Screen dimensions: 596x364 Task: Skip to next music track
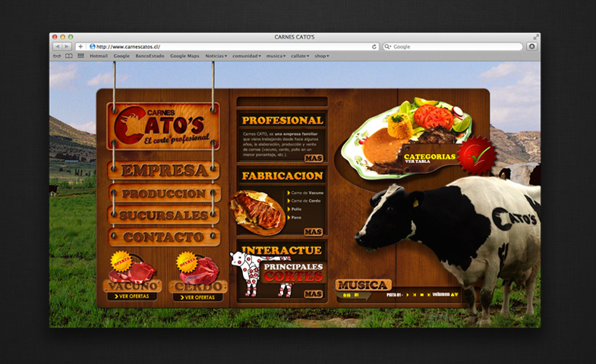tap(429, 294)
